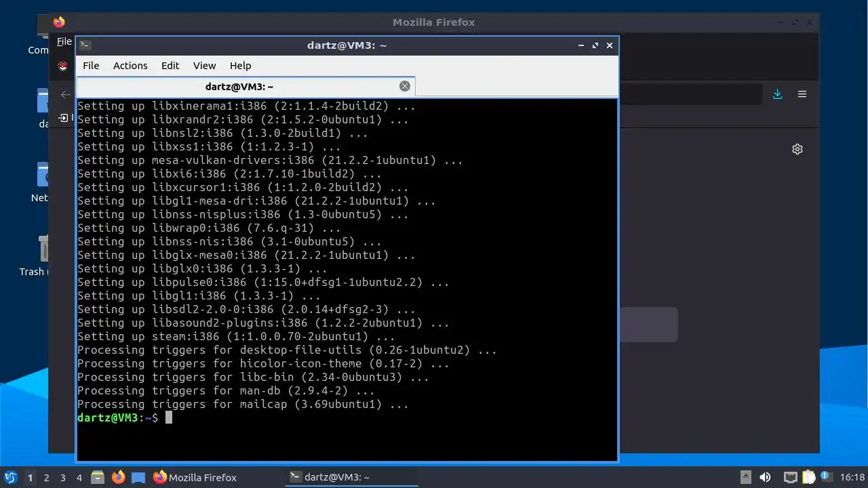Click the import bookmarks icon in Firefox toolbar

click(64, 117)
